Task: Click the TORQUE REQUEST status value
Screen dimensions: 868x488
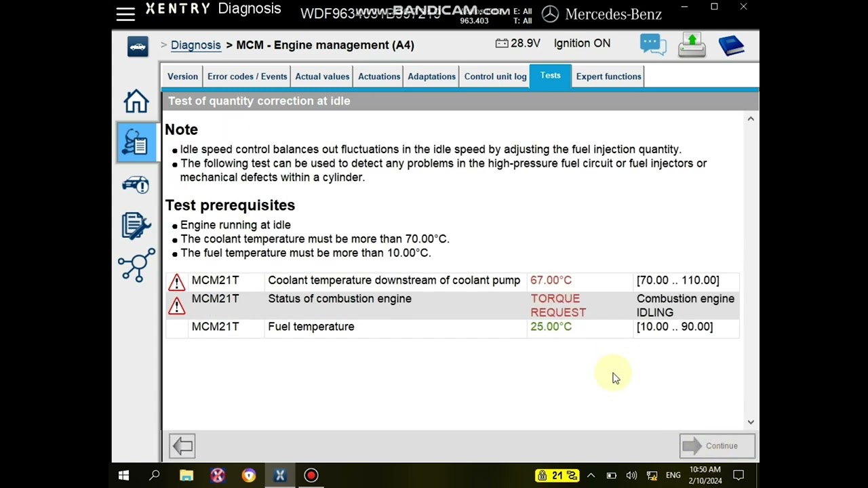Action: click(x=558, y=306)
